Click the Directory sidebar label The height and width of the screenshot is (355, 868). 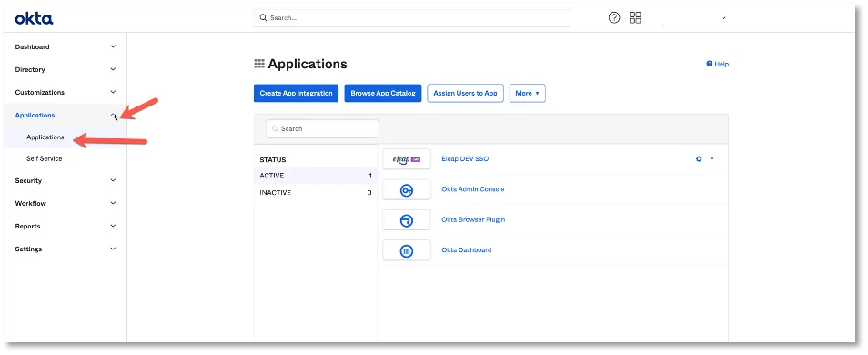pos(30,70)
